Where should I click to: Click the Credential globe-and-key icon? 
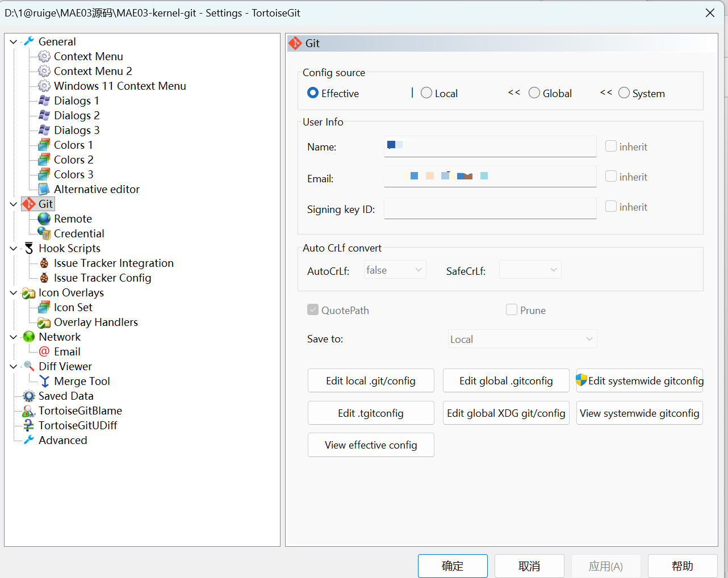click(x=44, y=233)
